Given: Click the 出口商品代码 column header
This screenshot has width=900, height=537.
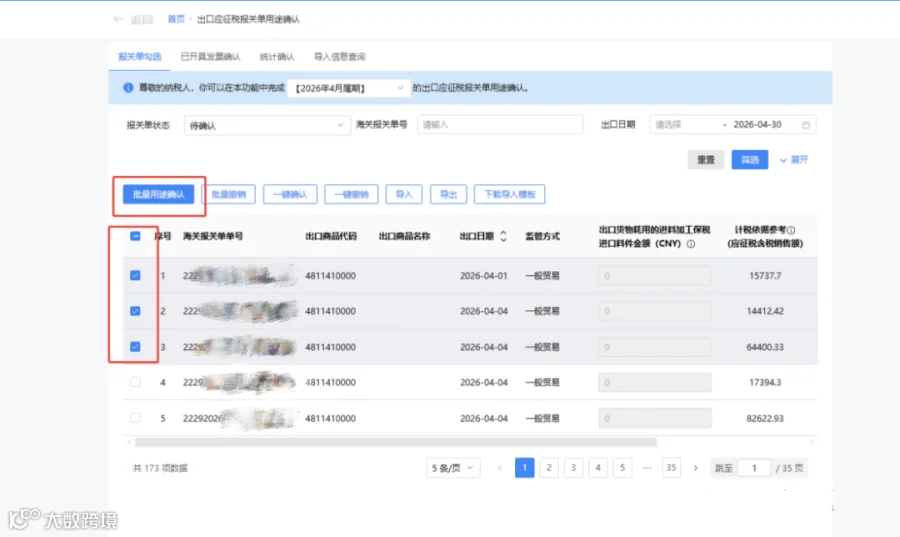Looking at the screenshot, I should (x=331, y=236).
